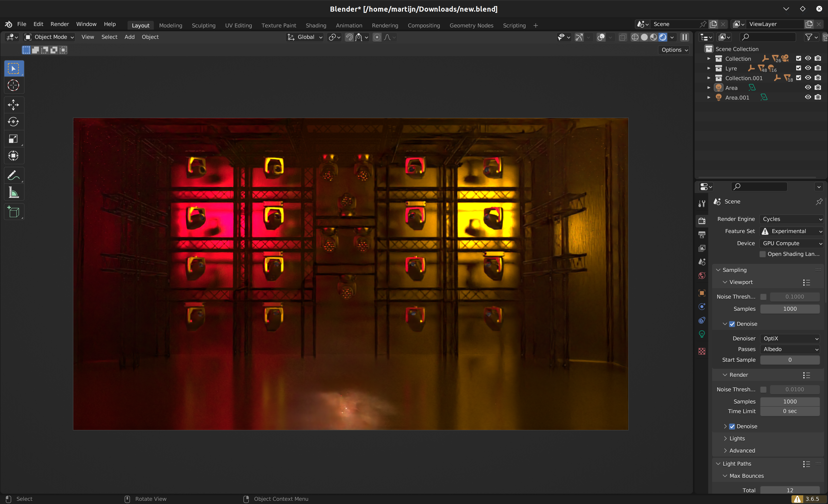
Task: Switch to the Shading workspace tab
Action: point(316,25)
